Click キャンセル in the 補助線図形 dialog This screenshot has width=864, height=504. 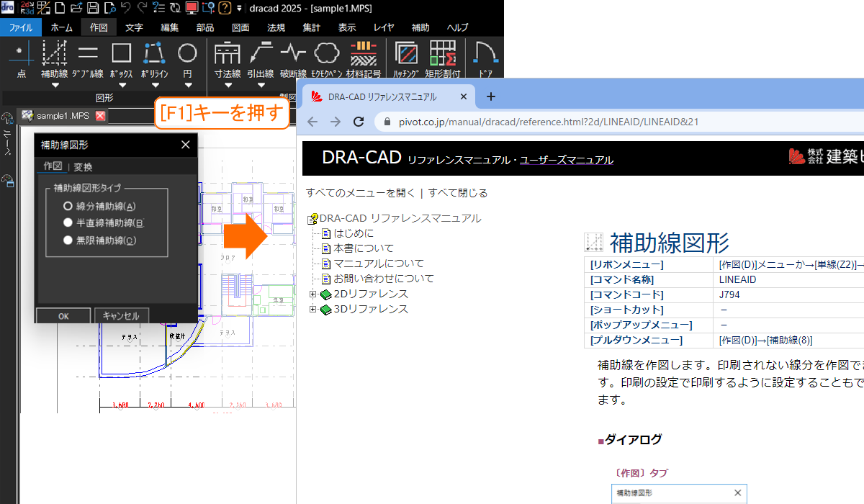click(x=121, y=315)
